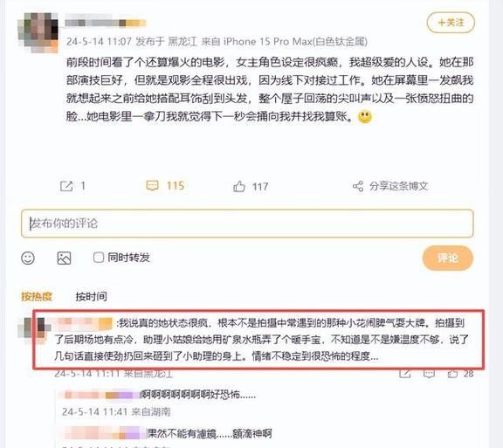Enable the 同时转发 checkbox
This screenshot has height=448, width=503.
coord(98,258)
